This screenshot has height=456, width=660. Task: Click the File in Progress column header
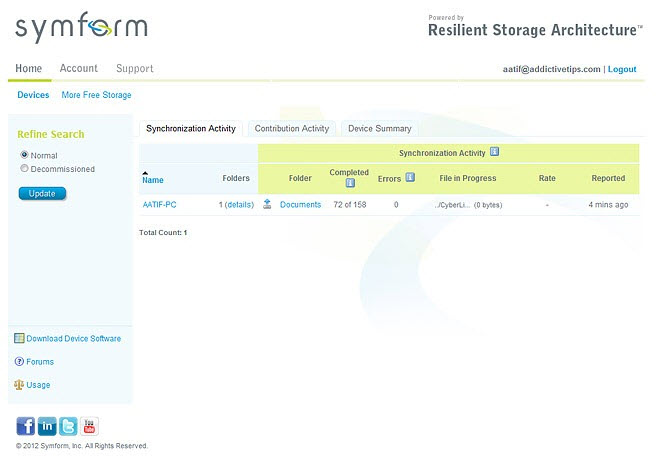pos(468,178)
